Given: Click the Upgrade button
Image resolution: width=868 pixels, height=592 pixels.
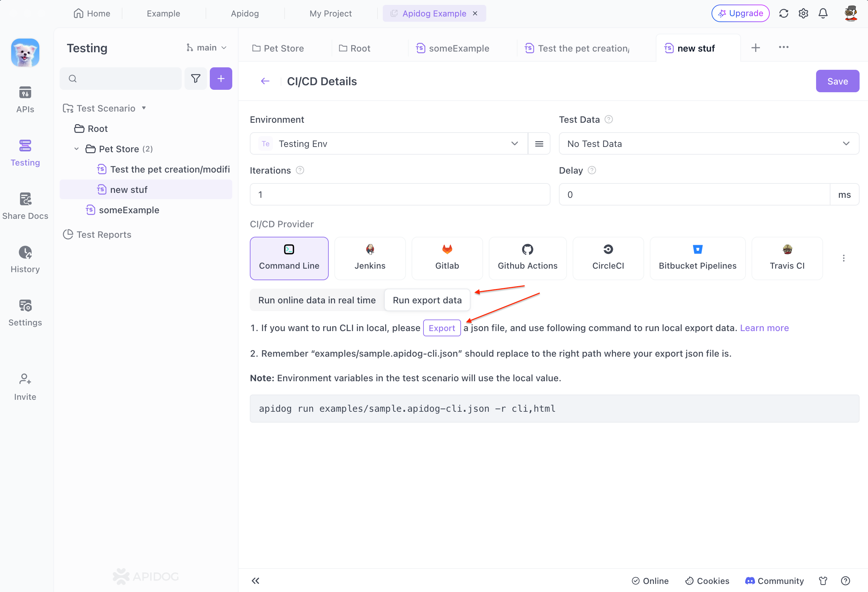Looking at the screenshot, I should coord(740,13).
